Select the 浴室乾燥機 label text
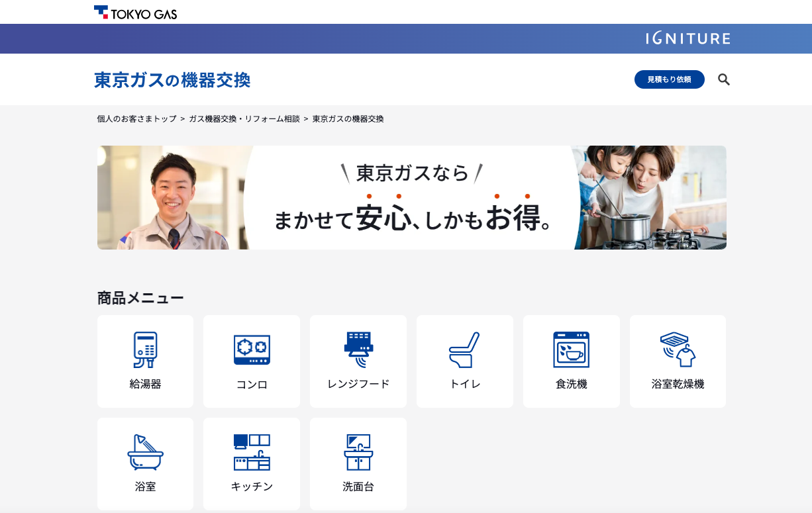This screenshot has width=812, height=513. (x=678, y=383)
